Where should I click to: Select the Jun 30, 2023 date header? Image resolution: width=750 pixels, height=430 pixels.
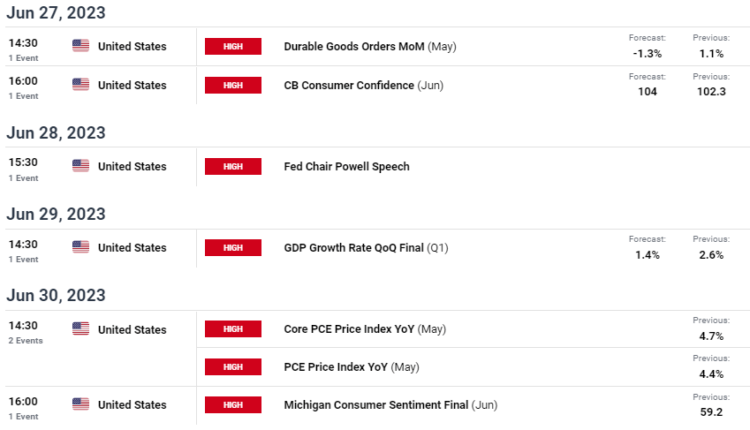click(x=56, y=295)
